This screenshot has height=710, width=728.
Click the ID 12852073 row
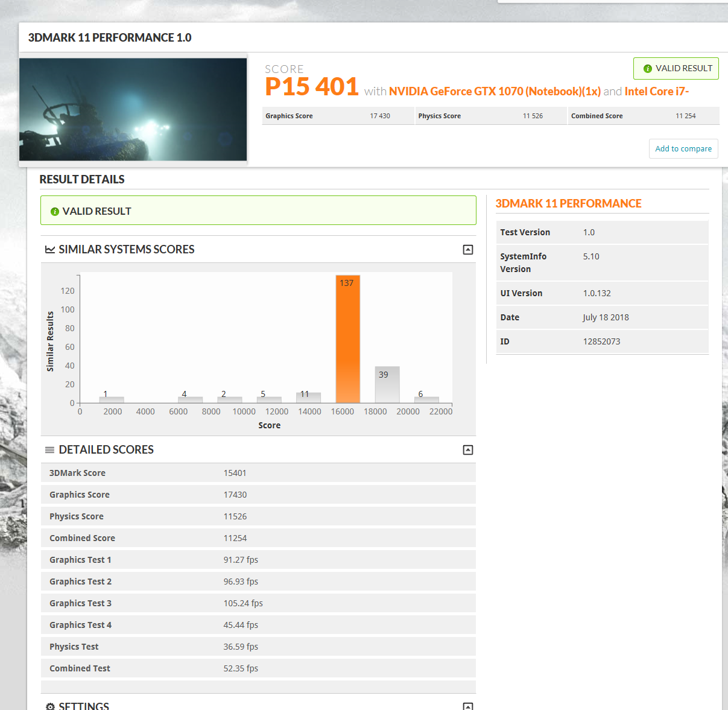point(602,341)
